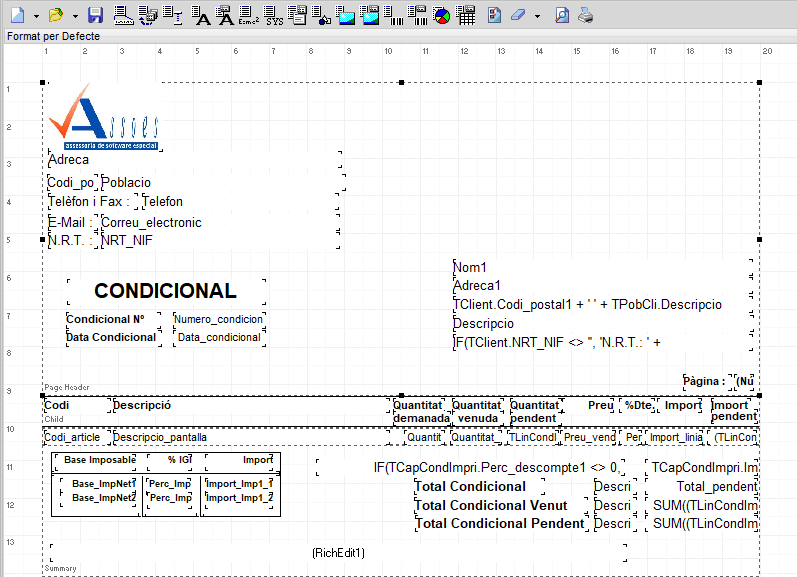The height and width of the screenshot is (577, 797).
Task: Select the eraser tool
Action: coord(518,15)
